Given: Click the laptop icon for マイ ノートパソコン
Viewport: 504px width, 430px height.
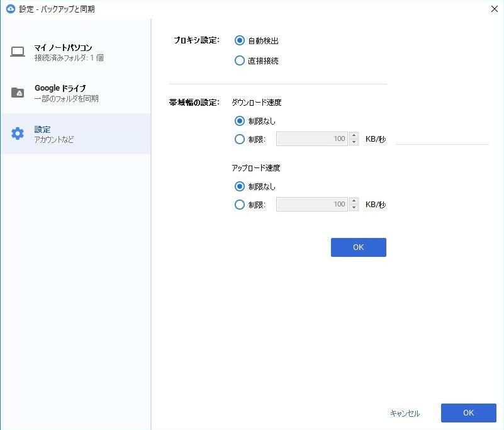Looking at the screenshot, I should tap(18, 52).
